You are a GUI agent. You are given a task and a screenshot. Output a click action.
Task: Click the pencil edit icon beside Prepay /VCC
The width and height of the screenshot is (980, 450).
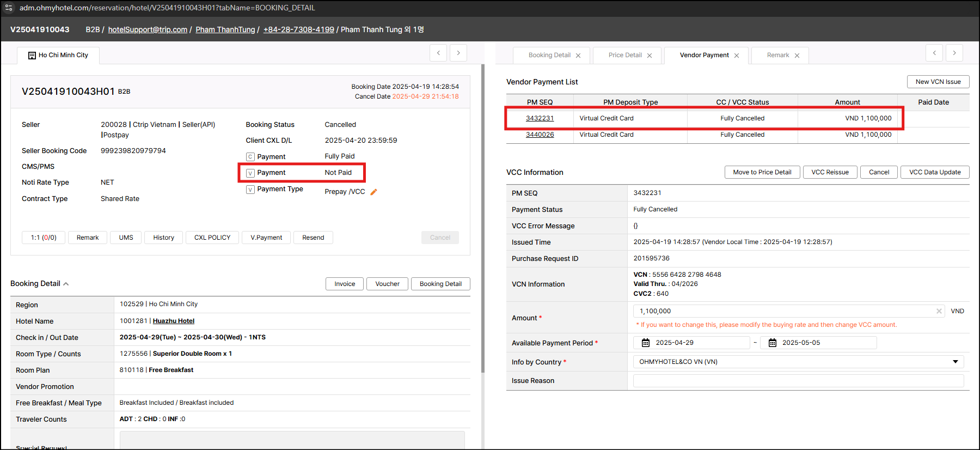point(373,192)
